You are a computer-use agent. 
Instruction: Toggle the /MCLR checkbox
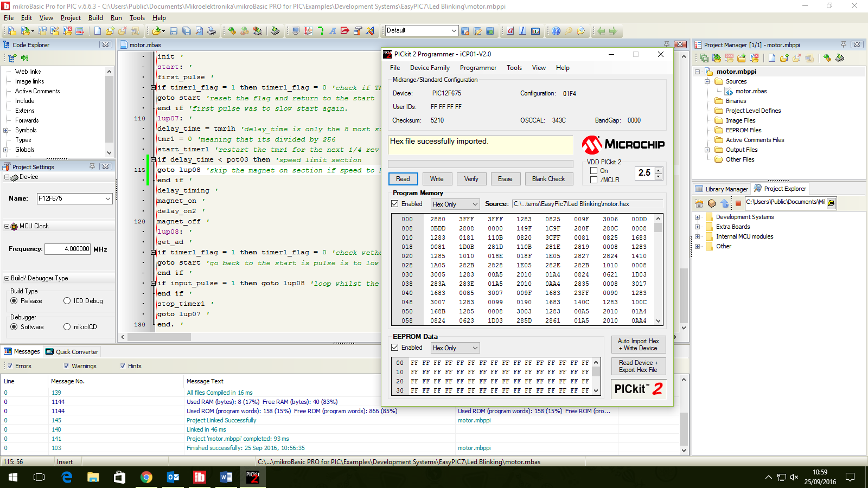point(593,179)
